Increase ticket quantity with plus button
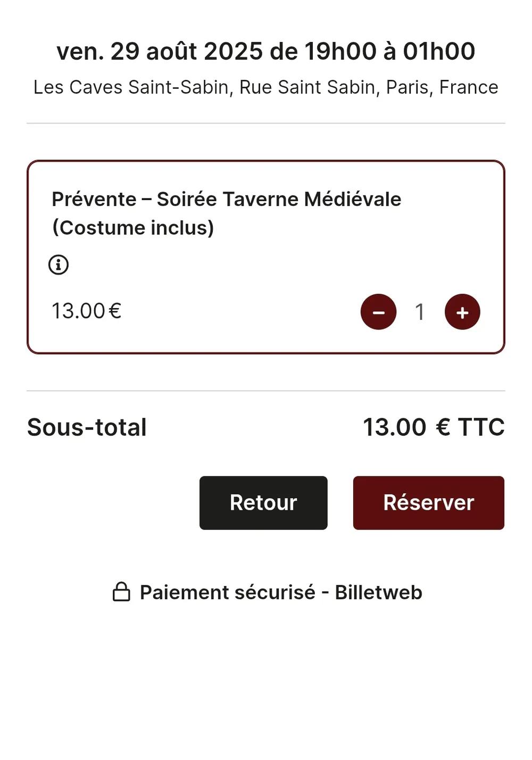This screenshot has width=532, height=760. click(462, 312)
